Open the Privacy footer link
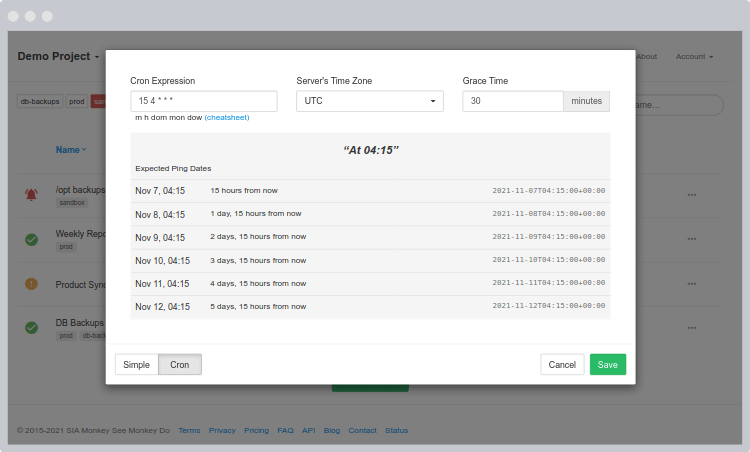The image size is (750, 452). pos(222,430)
